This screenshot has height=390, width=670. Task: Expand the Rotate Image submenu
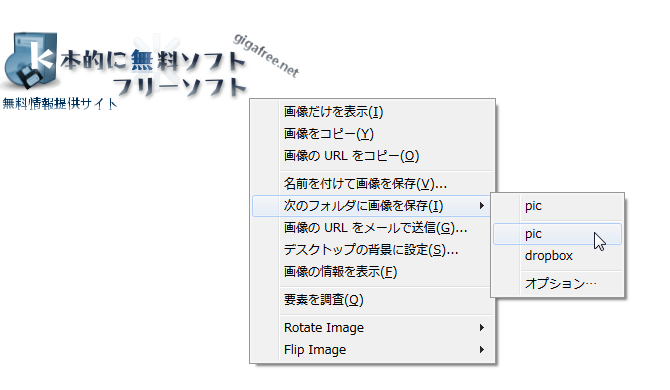(x=372, y=328)
